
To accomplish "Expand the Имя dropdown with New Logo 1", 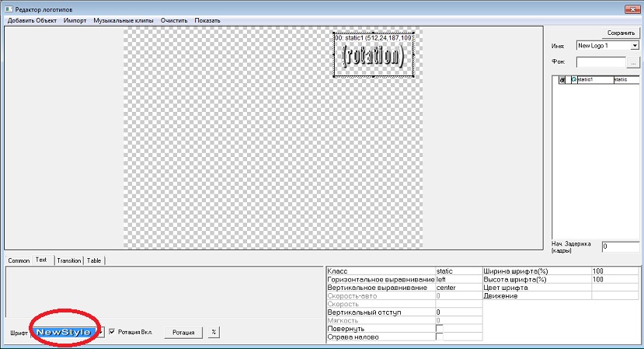I will pyautogui.click(x=634, y=46).
